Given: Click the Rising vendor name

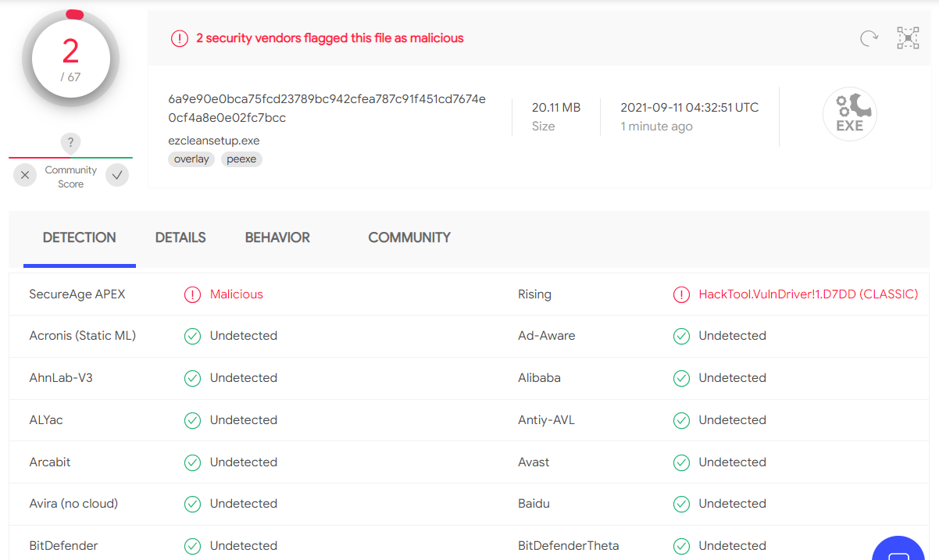Looking at the screenshot, I should click(534, 294).
